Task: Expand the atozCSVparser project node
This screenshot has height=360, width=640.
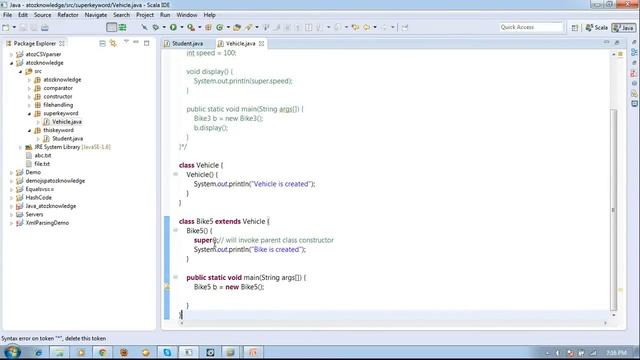Action: click(11, 54)
